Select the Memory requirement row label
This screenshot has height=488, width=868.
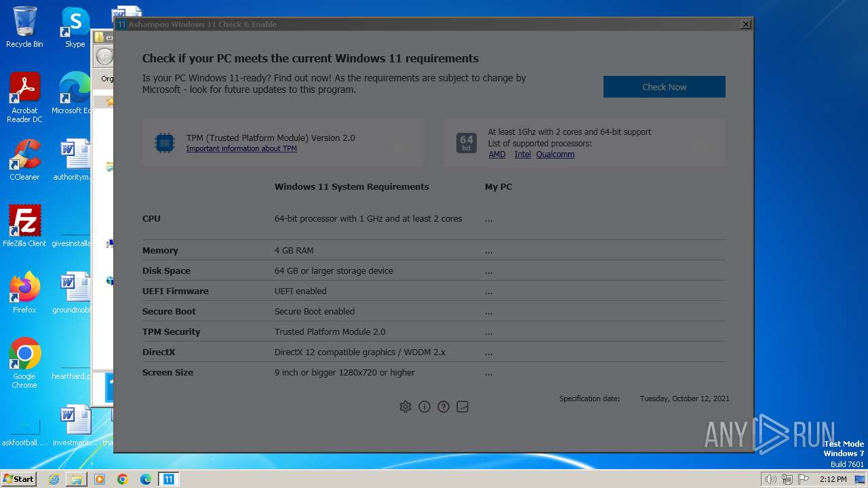click(160, 250)
